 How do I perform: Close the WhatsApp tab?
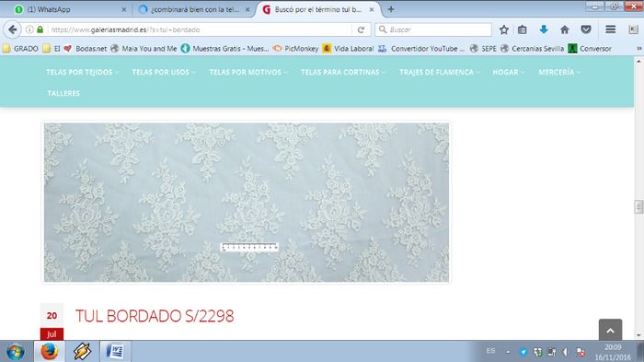[x=124, y=9]
